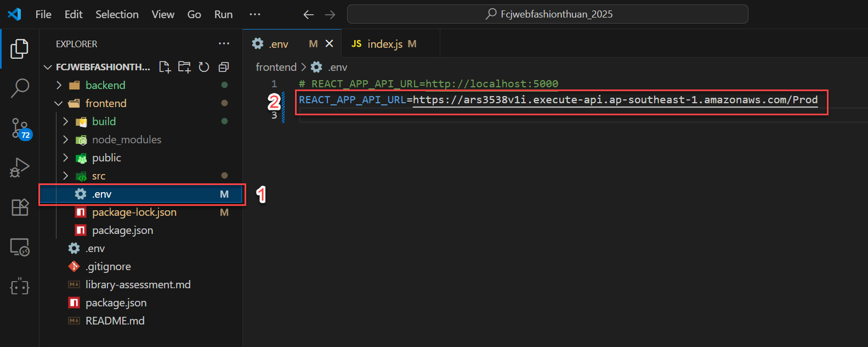Click REACT_APP_API_URL variable on line 2
Image resolution: width=868 pixels, height=347 pixels.
353,100
